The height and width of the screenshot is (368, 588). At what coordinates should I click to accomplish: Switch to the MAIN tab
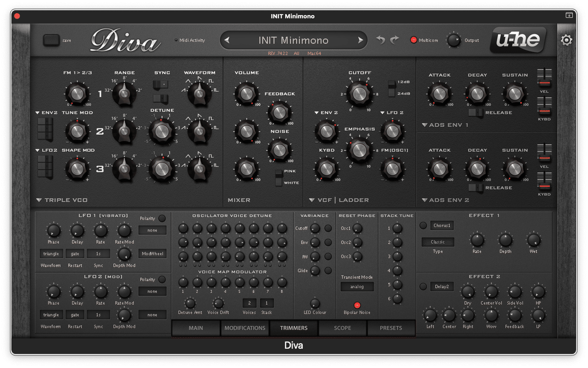[196, 328]
